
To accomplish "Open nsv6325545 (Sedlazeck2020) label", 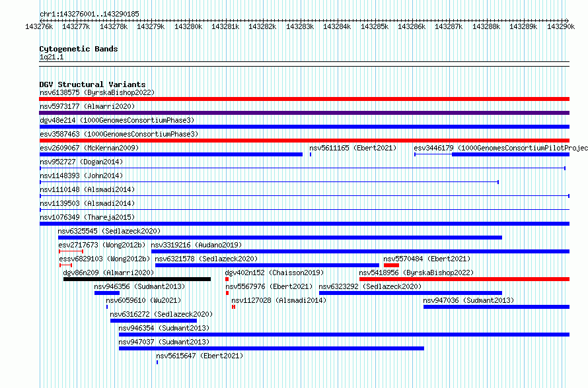I will pos(109,231).
